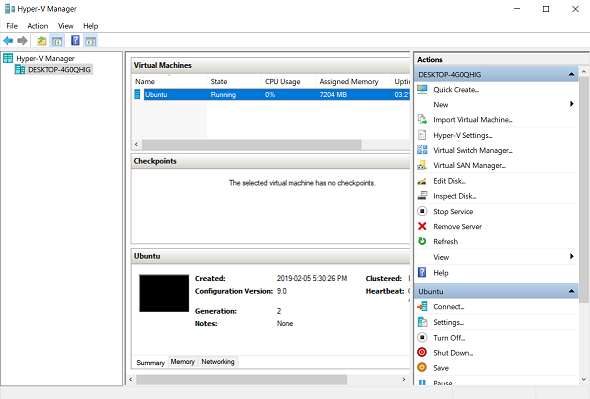Open Virtual Switch Manager action
Image resolution: width=590 pixels, height=399 pixels.
473,150
